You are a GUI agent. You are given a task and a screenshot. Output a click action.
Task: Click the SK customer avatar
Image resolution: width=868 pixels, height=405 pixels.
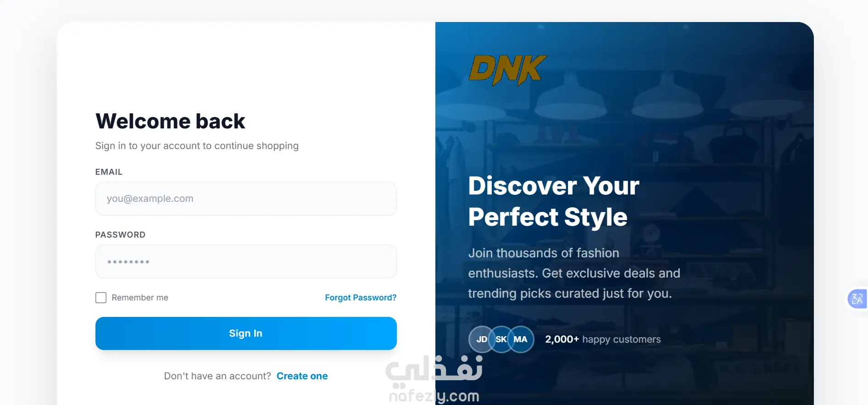(x=501, y=339)
